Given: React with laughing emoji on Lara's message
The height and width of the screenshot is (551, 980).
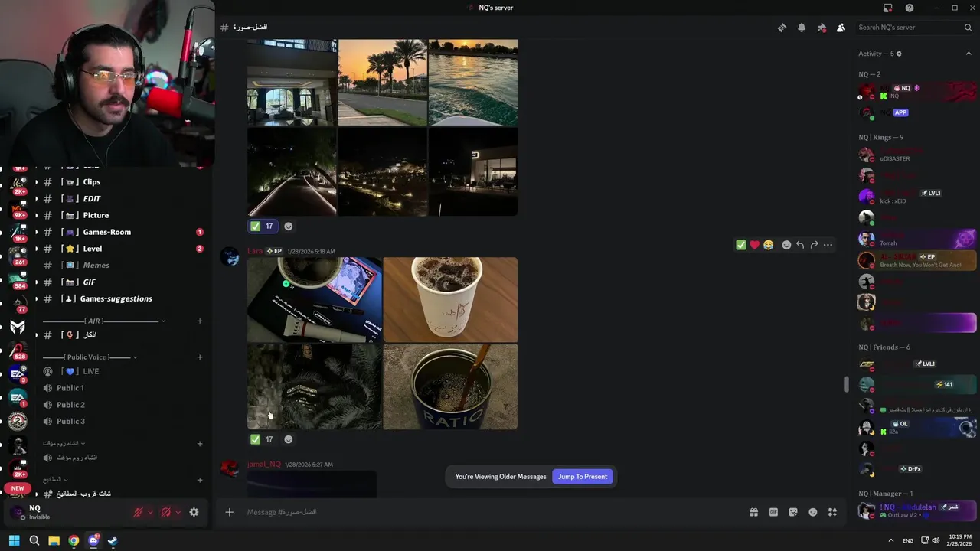Looking at the screenshot, I should point(768,245).
